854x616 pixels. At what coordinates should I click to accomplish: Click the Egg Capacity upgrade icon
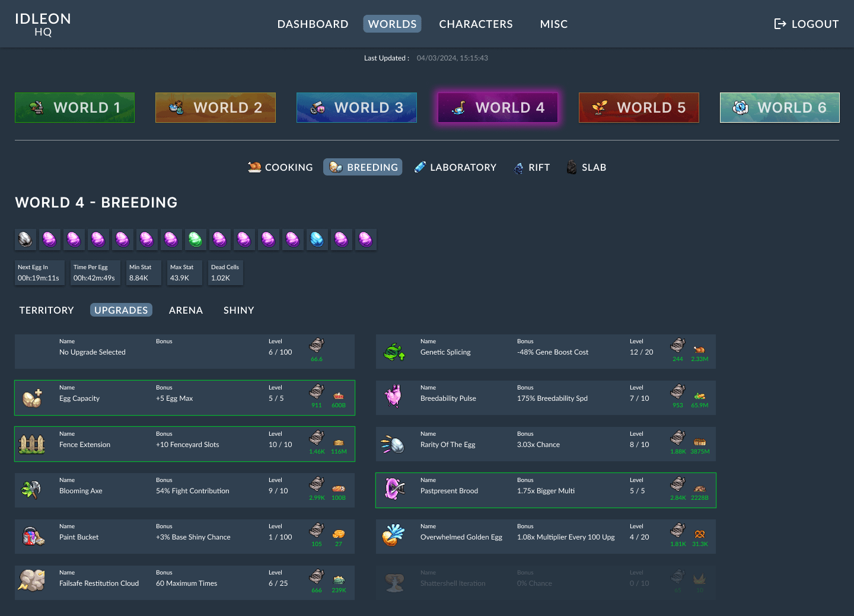[x=32, y=398]
